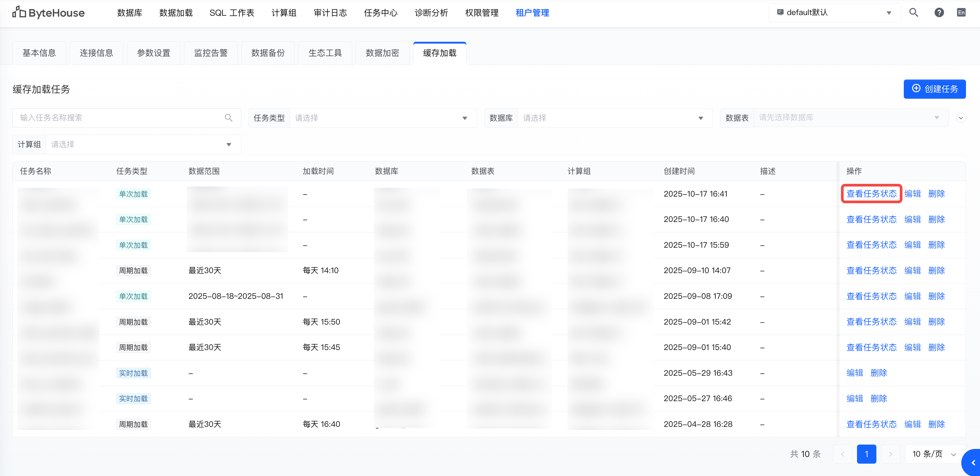Image resolution: width=980 pixels, height=476 pixels.
Task: Open the help question mark icon
Action: [939, 13]
